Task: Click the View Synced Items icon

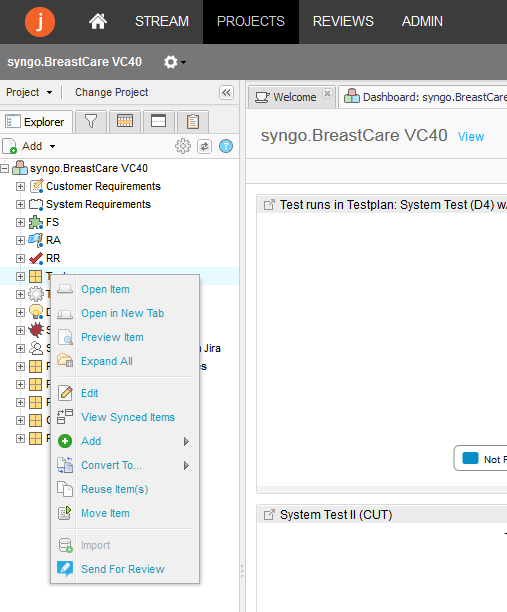Action: click(x=65, y=417)
